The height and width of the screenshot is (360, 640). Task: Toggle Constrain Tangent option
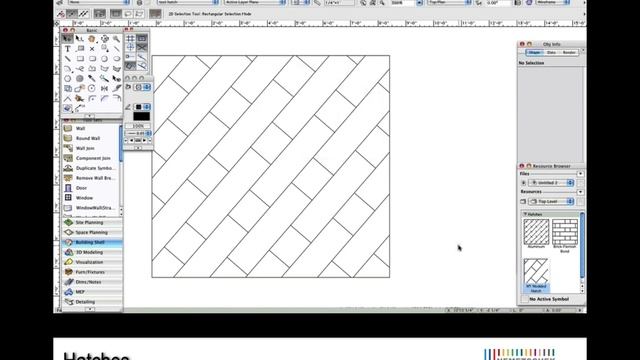click(x=142, y=65)
